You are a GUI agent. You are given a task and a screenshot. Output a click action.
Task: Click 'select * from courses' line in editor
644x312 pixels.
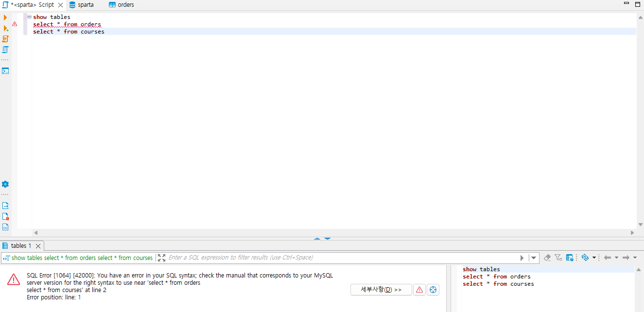69,32
